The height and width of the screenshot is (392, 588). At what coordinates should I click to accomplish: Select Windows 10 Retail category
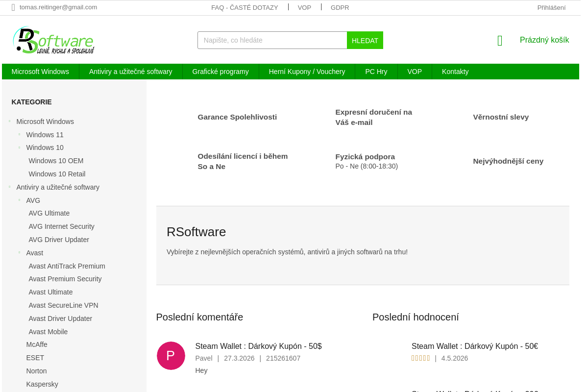click(x=57, y=174)
